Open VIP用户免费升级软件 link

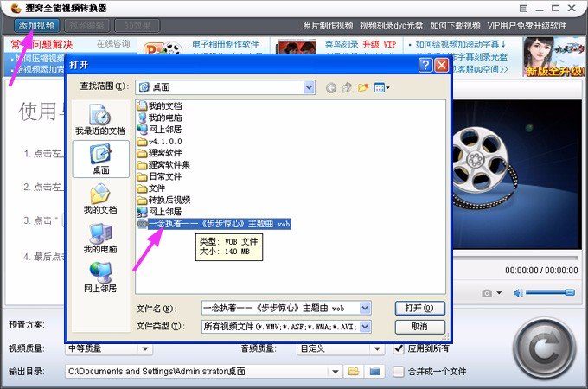coord(527,25)
